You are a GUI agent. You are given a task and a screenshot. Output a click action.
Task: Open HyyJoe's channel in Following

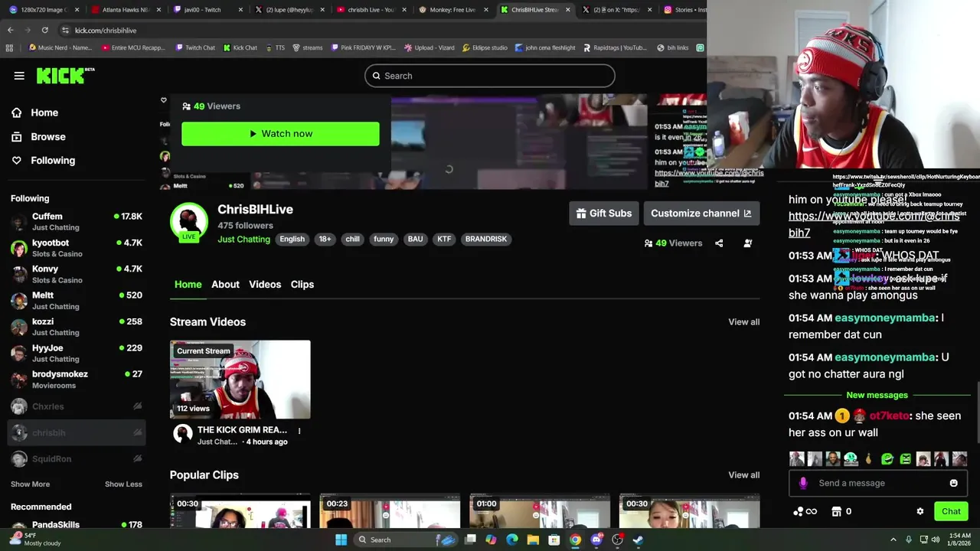click(x=77, y=353)
